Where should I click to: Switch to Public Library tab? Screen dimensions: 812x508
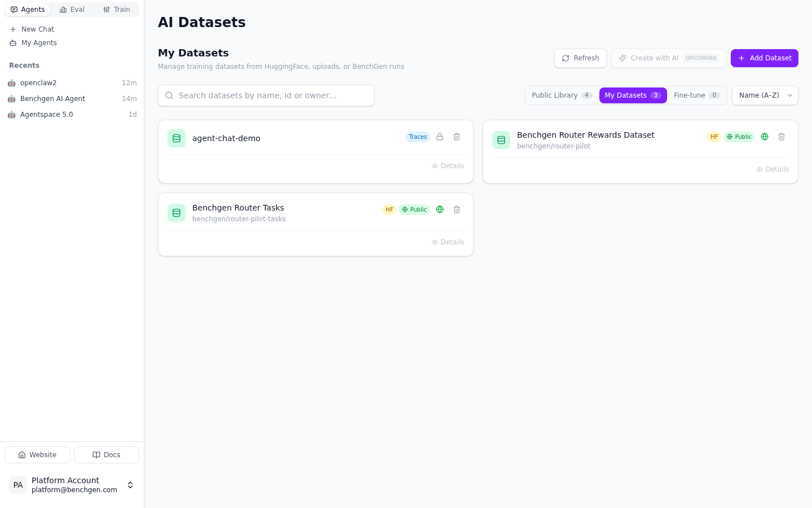pyautogui.click(x=562, y=95)
